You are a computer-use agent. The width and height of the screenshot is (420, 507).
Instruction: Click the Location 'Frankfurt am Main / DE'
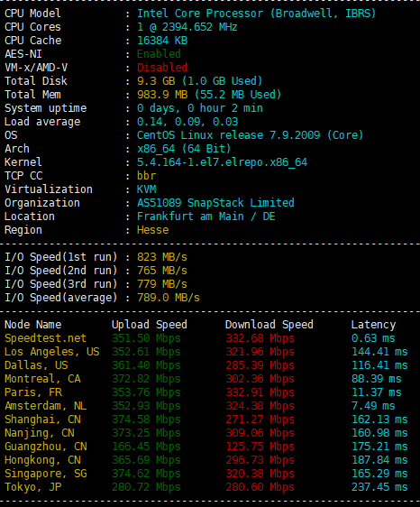point(206,217)
